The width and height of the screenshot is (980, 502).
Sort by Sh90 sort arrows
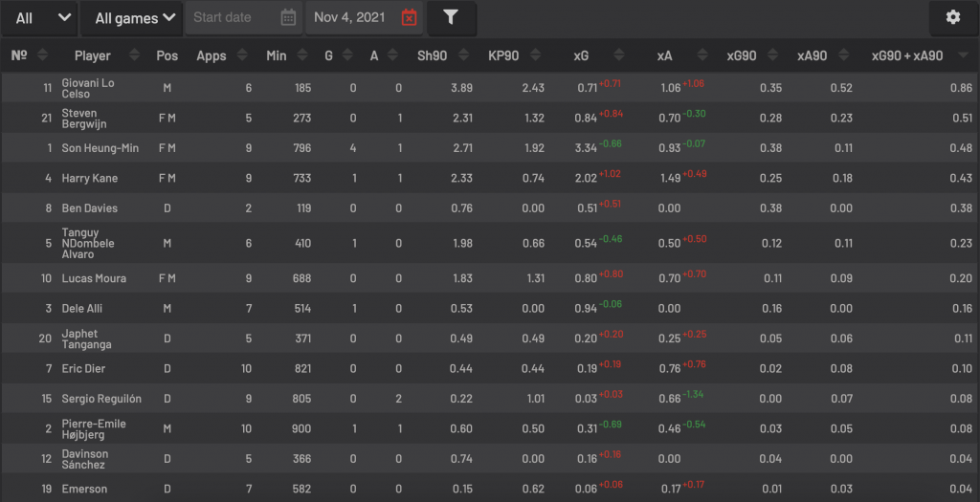click(x=464, y=55)
